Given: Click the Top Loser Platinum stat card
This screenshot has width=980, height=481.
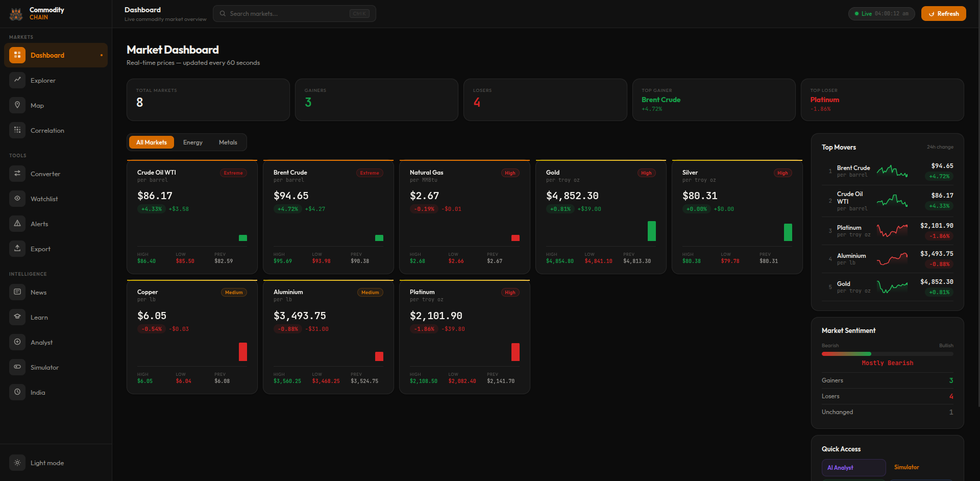Looking at the screenshot, I should point(882,100).
